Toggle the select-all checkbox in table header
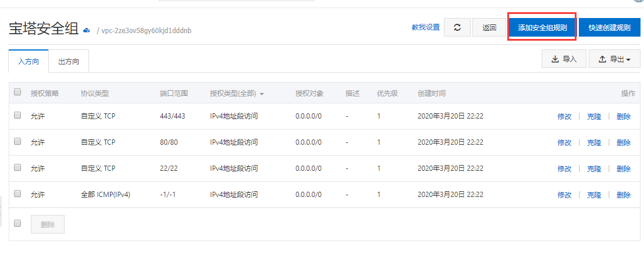This screenshot has height=258, width=644. [x=17, y=92]
